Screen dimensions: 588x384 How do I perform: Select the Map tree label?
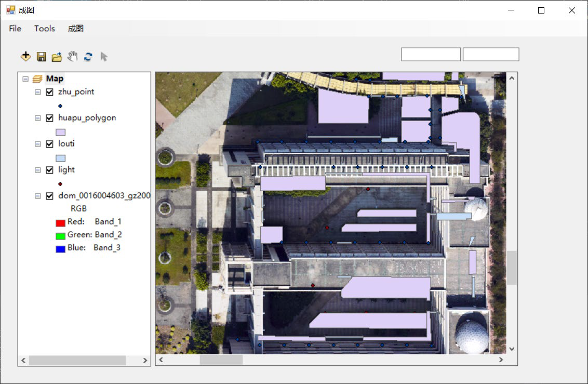[x=55, y=79]
